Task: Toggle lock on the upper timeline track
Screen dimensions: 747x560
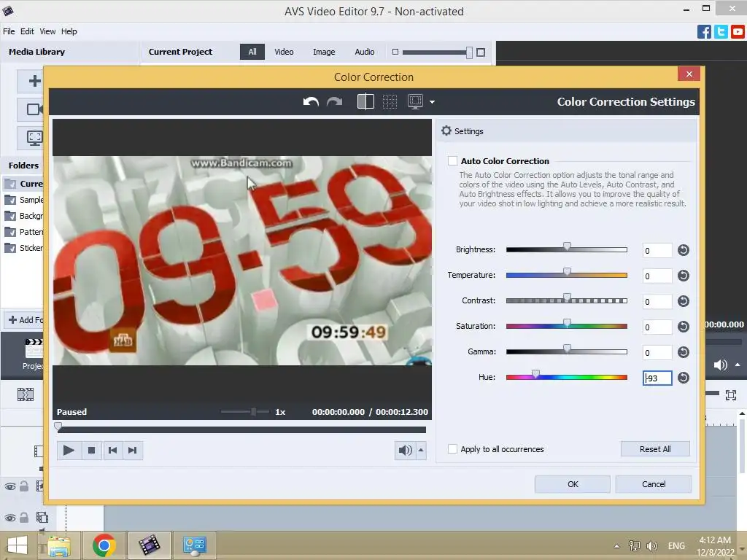Action: 24,486
